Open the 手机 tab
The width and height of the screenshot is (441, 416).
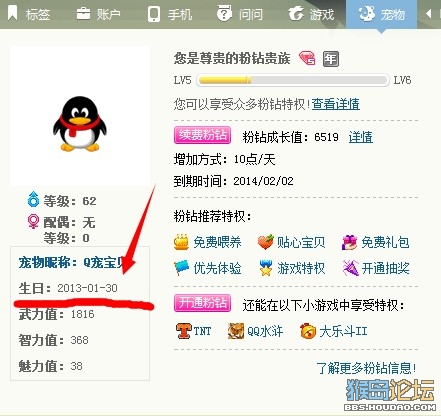(x=170, y=14)
